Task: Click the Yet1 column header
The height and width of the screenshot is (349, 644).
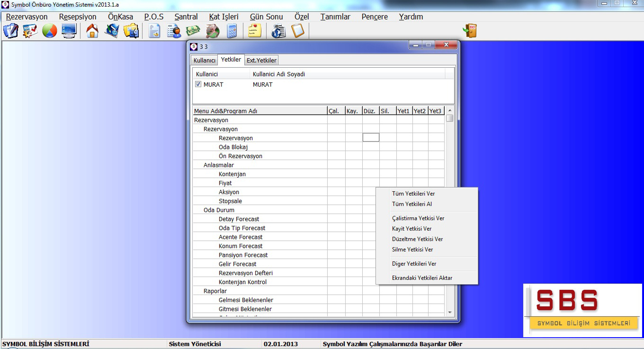Action: pos(404,111)
